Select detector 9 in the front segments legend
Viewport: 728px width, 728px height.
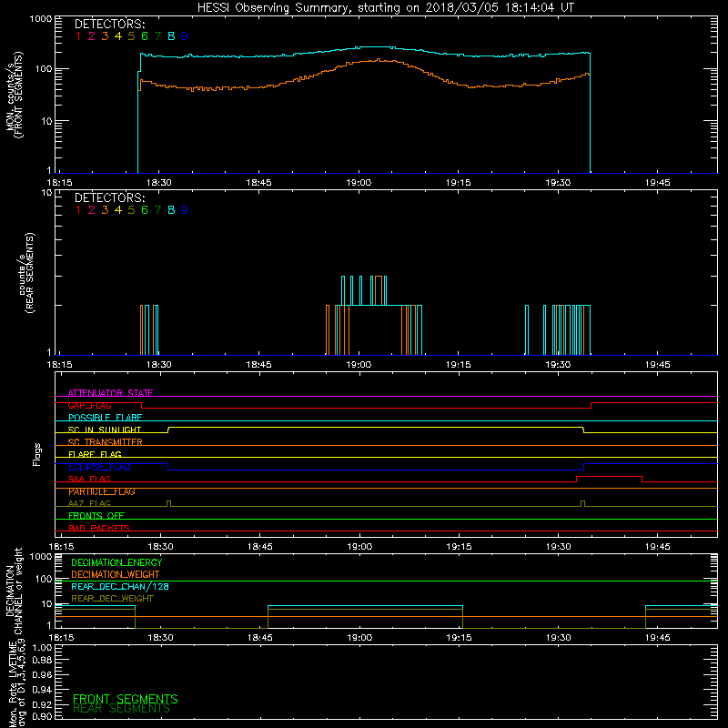click(x=185, y=36)
